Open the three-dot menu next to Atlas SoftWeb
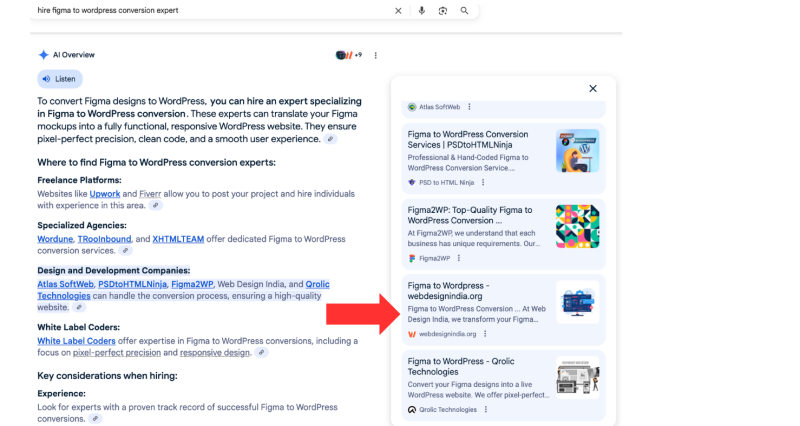The height and width of the screenshot is (426, 800). point(469,107)
